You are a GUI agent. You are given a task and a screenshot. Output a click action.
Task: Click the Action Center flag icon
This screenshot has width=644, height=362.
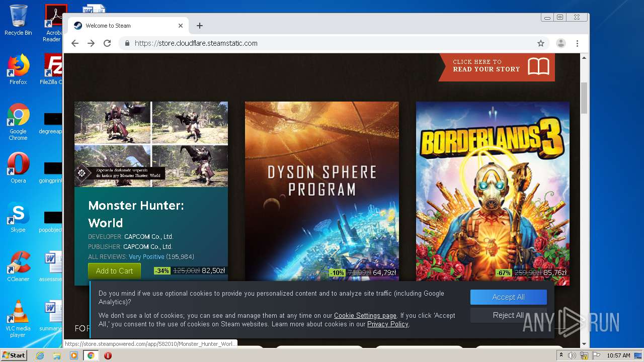[x=595, y=355]
